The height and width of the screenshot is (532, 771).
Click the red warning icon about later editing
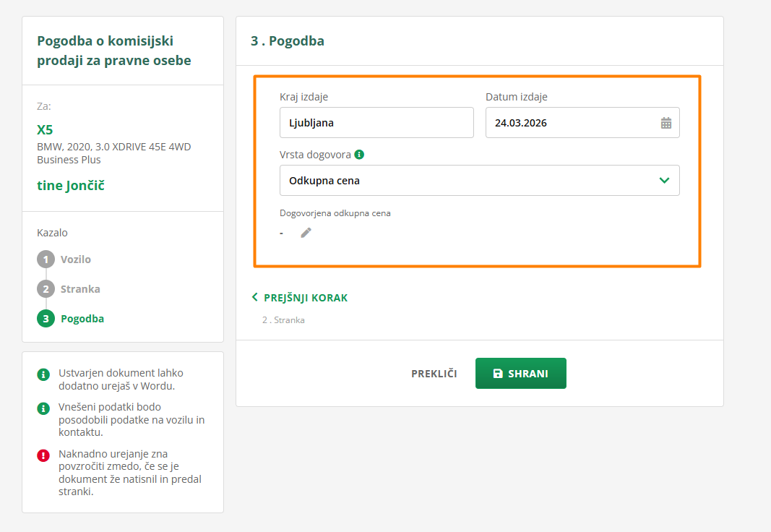coord(43,455)
